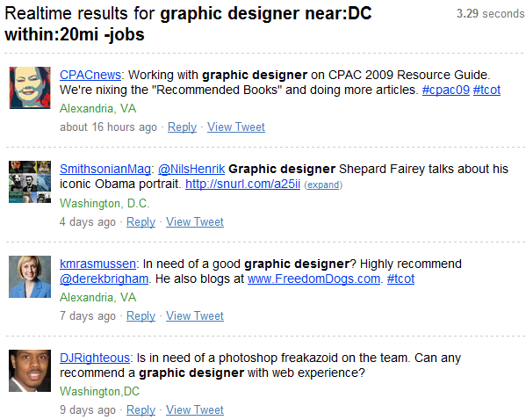
Task: Open the CPACnews username link
Action: (x=90, y=75)
